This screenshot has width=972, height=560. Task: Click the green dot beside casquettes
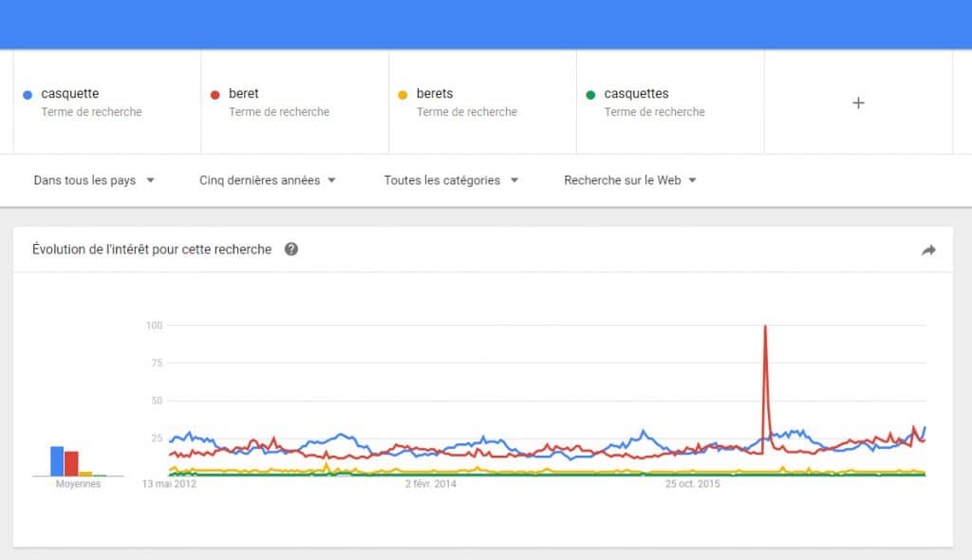point(590,95)
